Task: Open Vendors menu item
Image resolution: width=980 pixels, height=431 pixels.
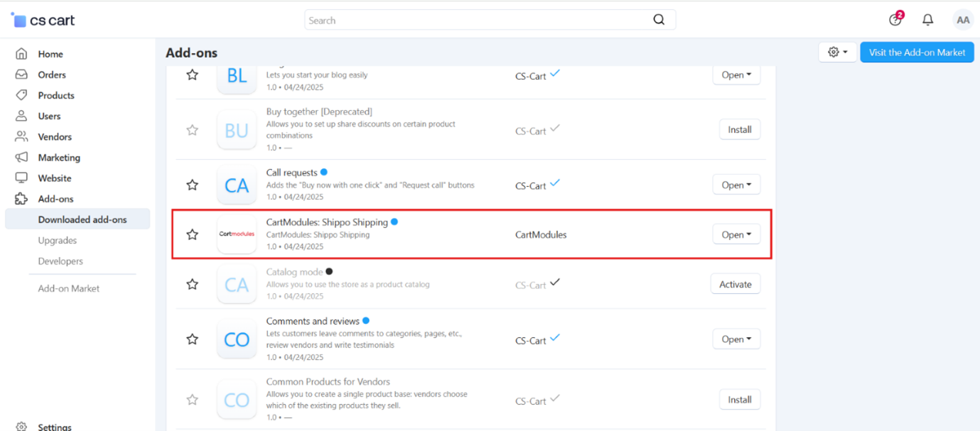Action: tap(55, 136)
